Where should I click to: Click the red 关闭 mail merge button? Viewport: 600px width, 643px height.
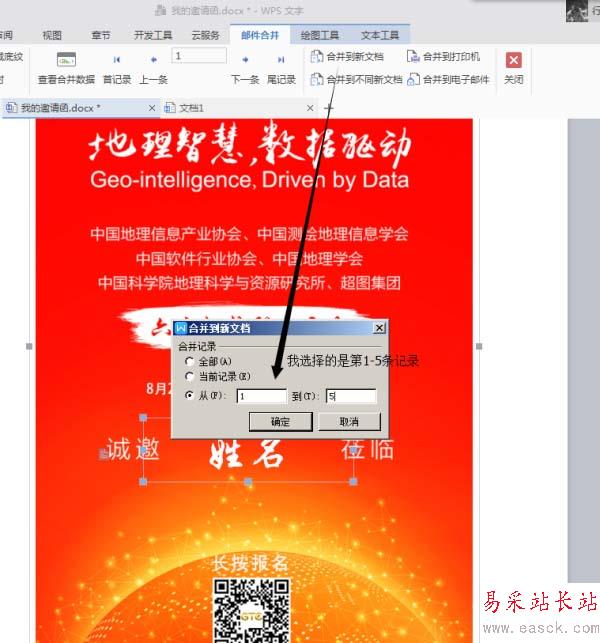pyautogui.click(x=513, y=68)
